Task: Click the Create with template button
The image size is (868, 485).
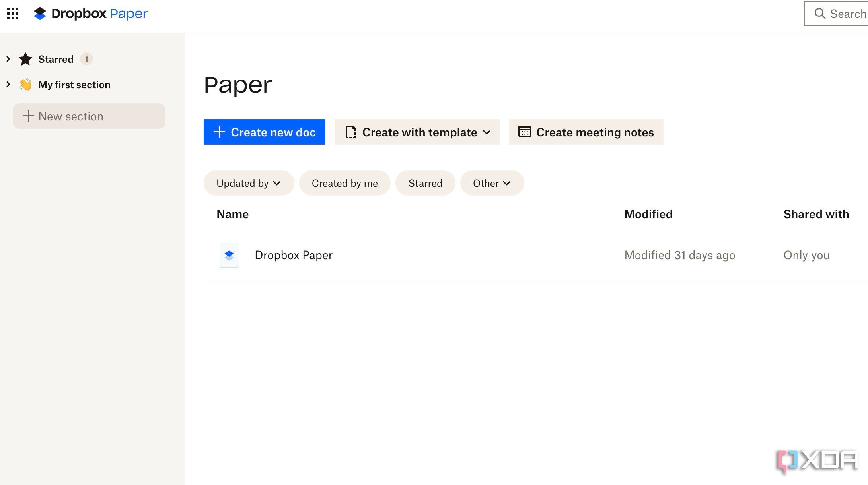Action: (417, 132)
